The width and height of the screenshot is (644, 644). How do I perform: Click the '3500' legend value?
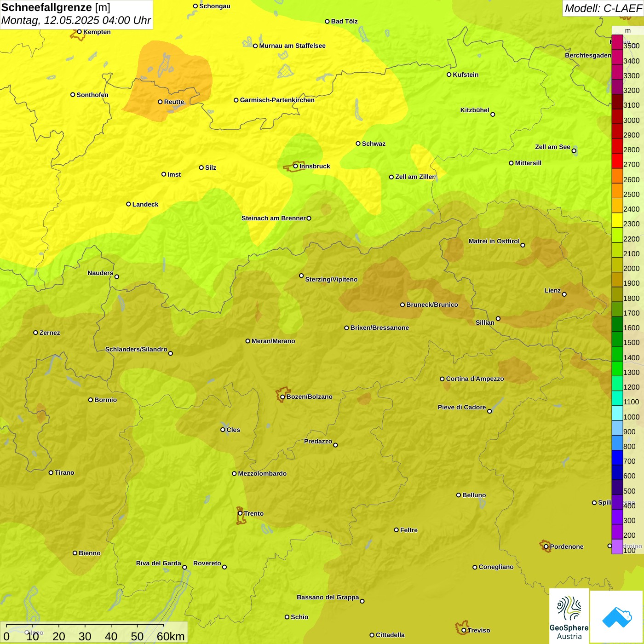631,46
